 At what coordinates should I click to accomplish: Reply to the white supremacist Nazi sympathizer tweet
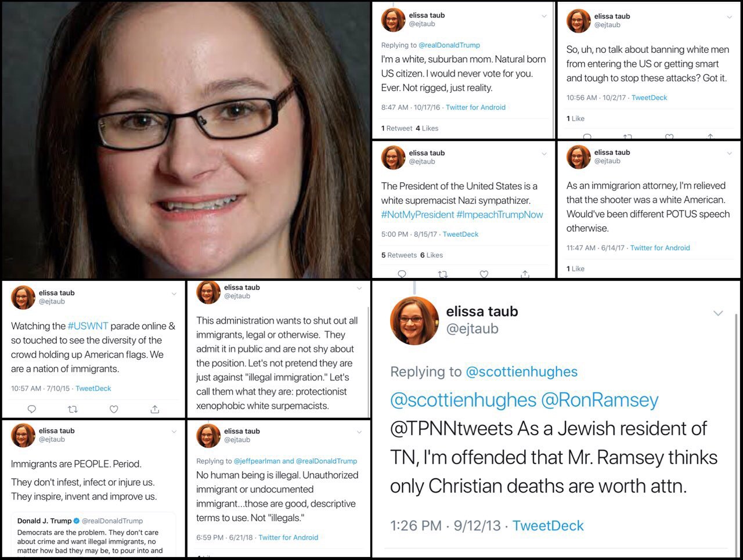coord(402,274)
